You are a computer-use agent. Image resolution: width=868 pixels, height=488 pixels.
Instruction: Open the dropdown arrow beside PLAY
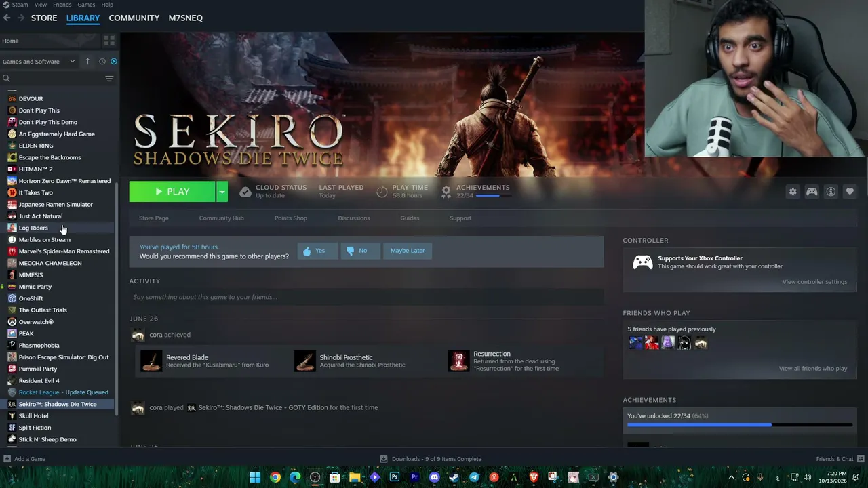point(222,192)
